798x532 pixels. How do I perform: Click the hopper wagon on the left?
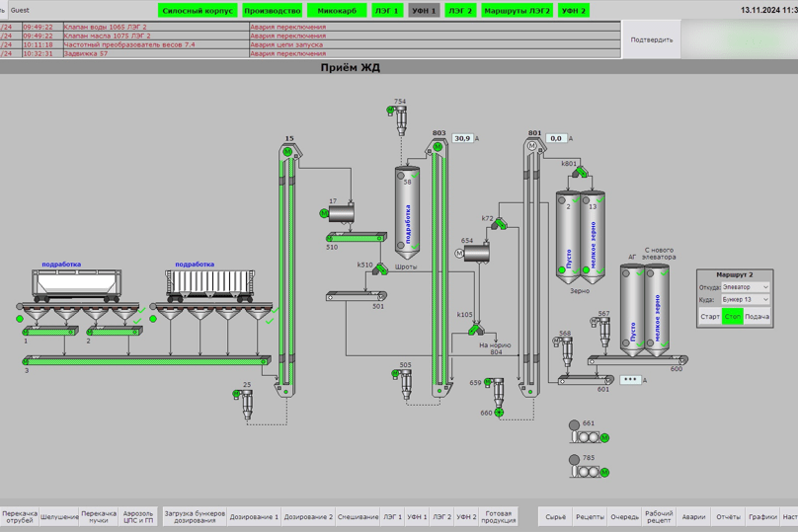pos(72,284)
